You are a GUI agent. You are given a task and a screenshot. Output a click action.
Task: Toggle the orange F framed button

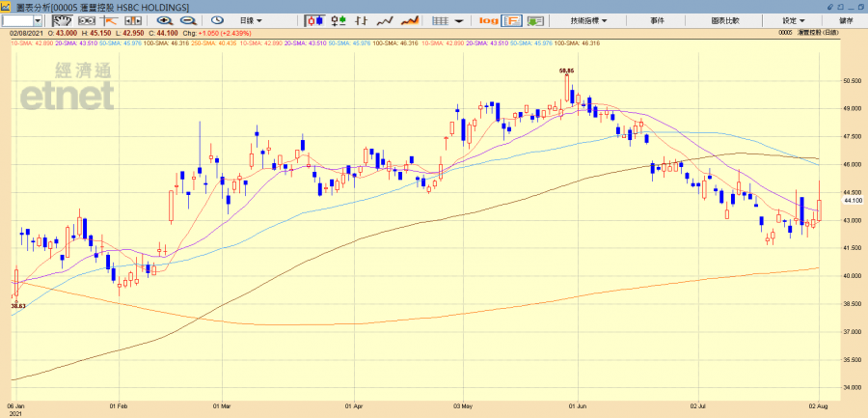point(511,20)
